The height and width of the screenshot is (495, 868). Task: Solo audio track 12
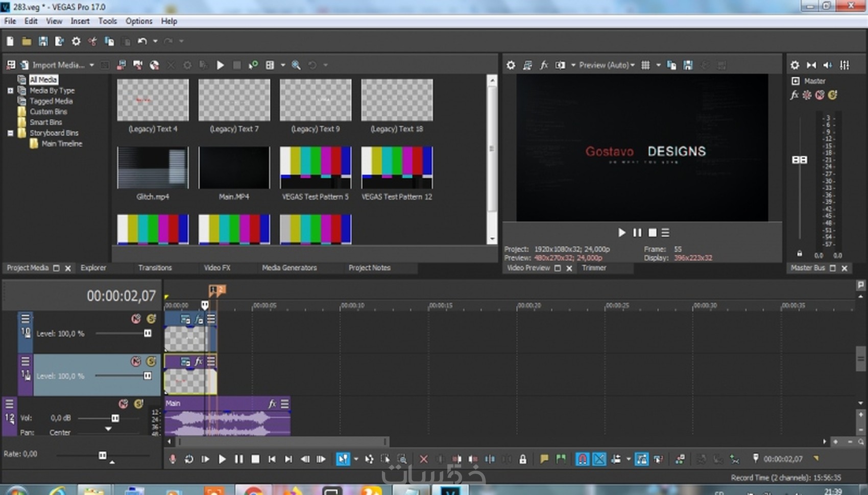[138, 404]
